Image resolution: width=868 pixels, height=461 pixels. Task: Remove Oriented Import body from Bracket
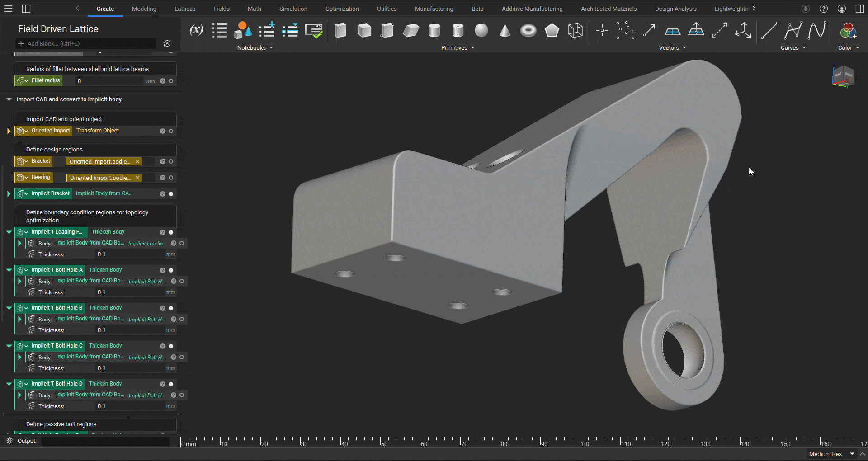coord(137,161)
